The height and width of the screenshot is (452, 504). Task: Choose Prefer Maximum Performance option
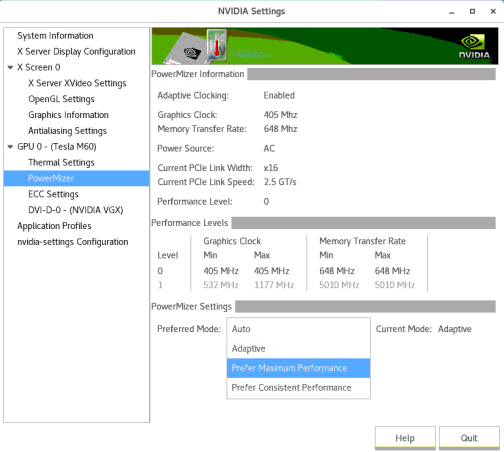coord(298,368)
